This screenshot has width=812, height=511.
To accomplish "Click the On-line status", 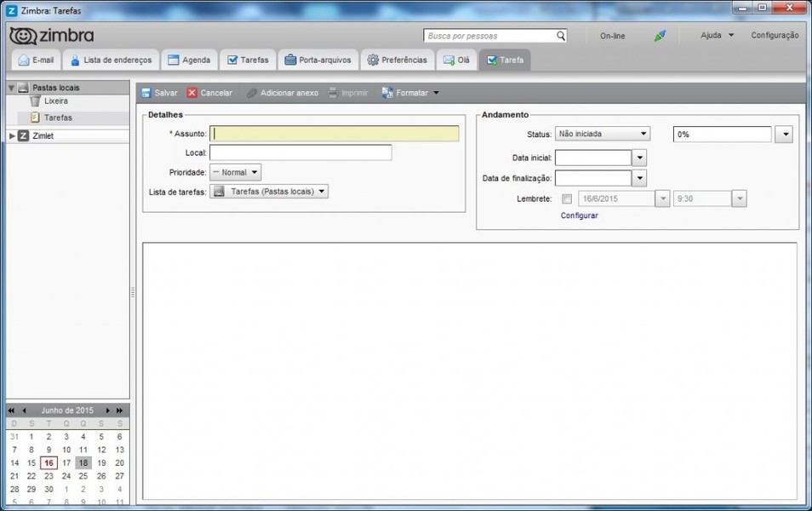I will [x=612, y=36].
